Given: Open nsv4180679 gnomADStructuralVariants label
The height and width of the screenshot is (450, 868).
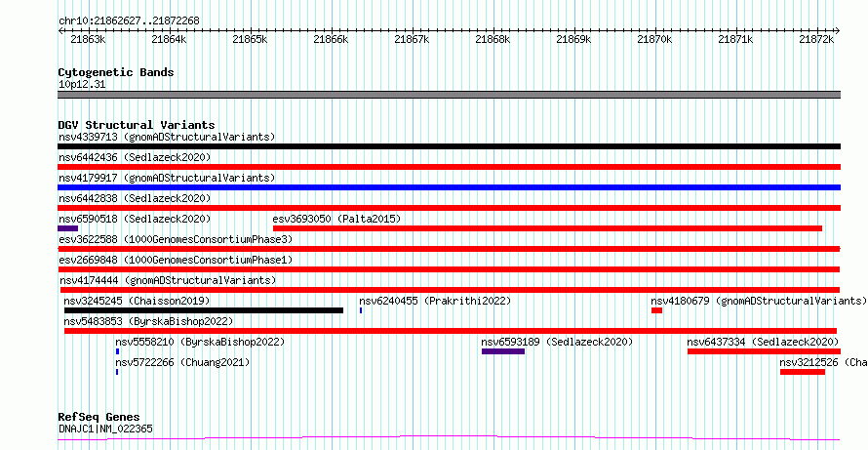Looking at the screenshot, I should click(x=759, y=301).
